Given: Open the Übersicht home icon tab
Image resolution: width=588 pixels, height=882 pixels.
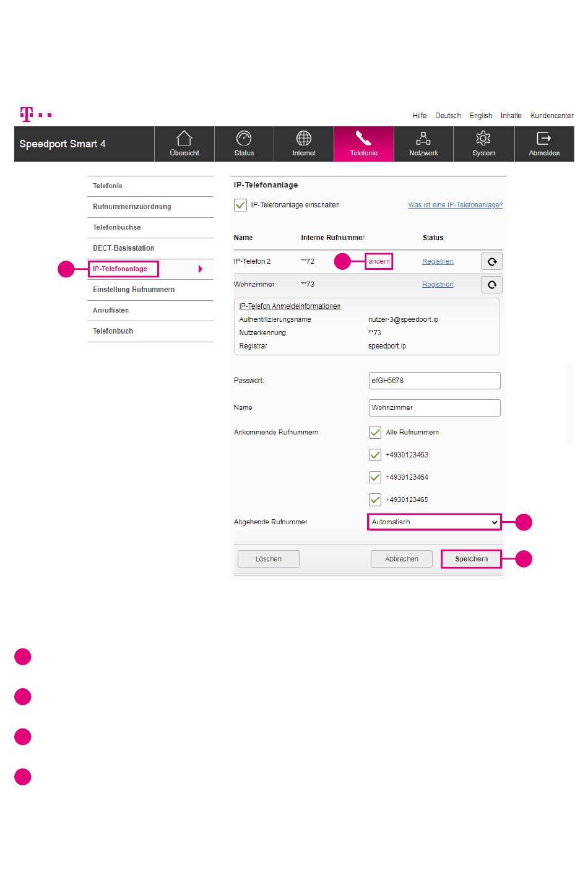Looking at the screenshot, I should click(x=184, y=144).
